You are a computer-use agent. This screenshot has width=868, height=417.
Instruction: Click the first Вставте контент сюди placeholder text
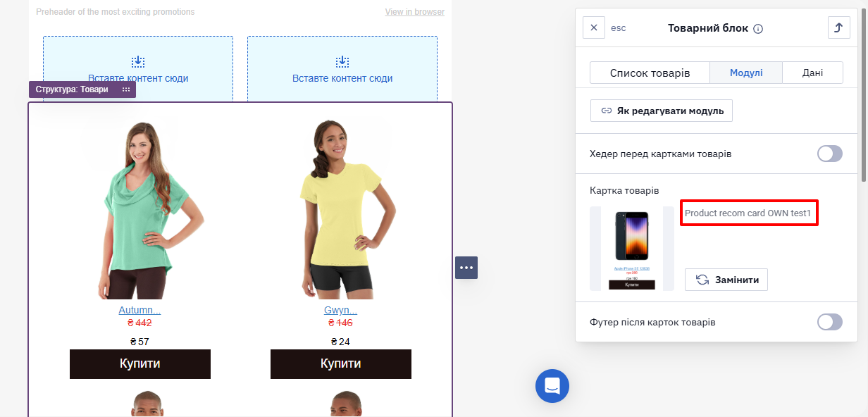pyautogui.click(x=138, y=78)
